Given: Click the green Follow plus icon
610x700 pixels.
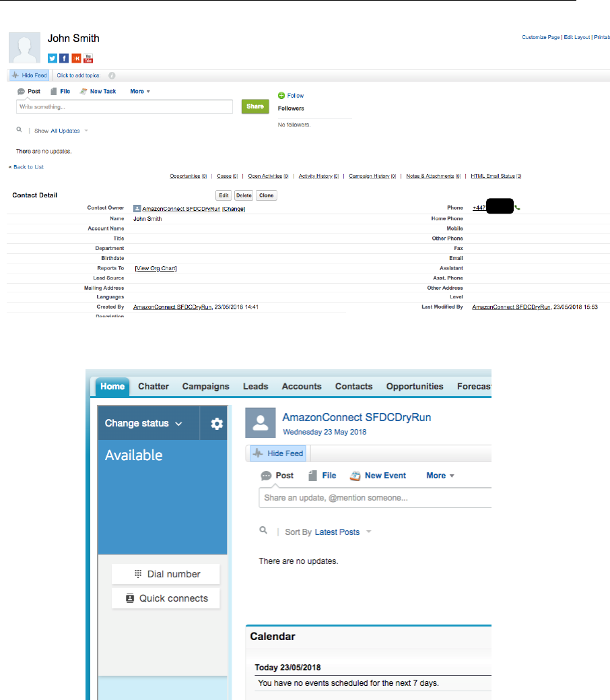Looking at the screenshot, I should coord(281,96).
